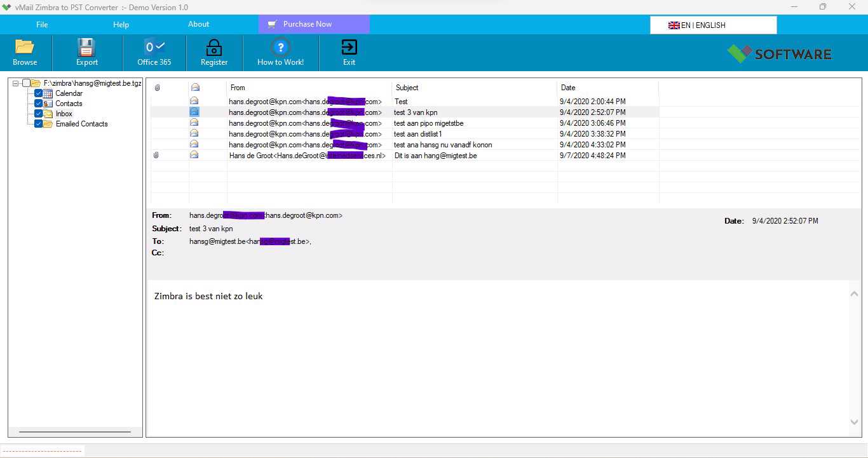The height and width of the screenshot is (458, 868).
Task: Click preview scrollbar down arrow
Action: pos(854,422)
